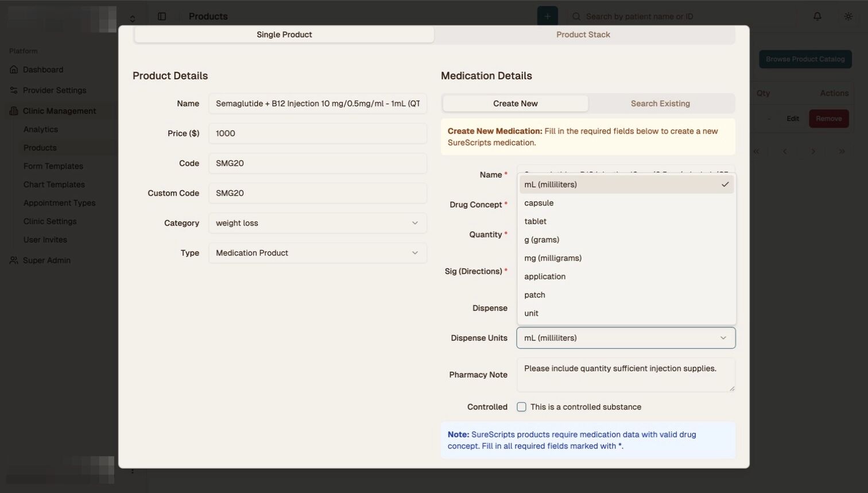Choose unit from dispense units list
Image resolution: width=868 pixels, height=493 pixels.
pyautogui.click(x=626, y=313)
